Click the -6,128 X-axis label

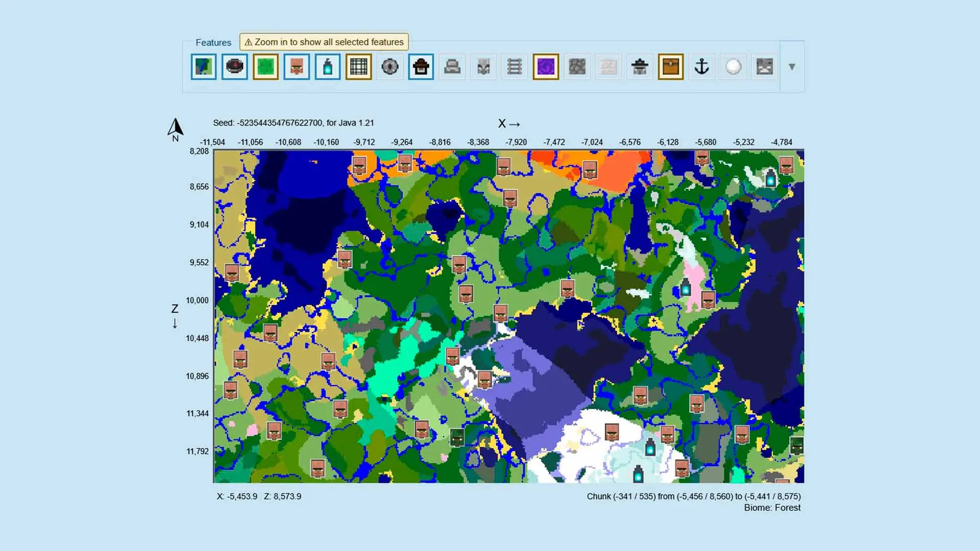pyautogui.click(x=668, y=142)
